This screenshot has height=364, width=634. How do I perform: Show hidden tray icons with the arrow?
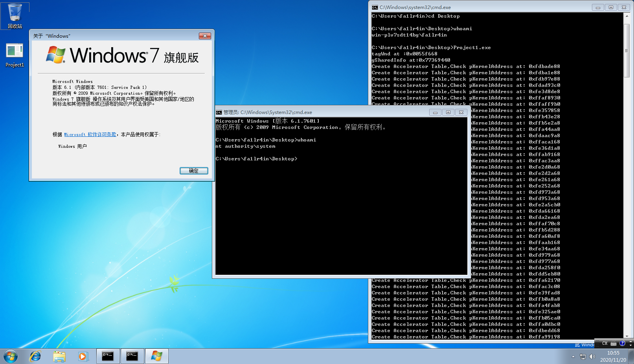(x=573, y=357)
